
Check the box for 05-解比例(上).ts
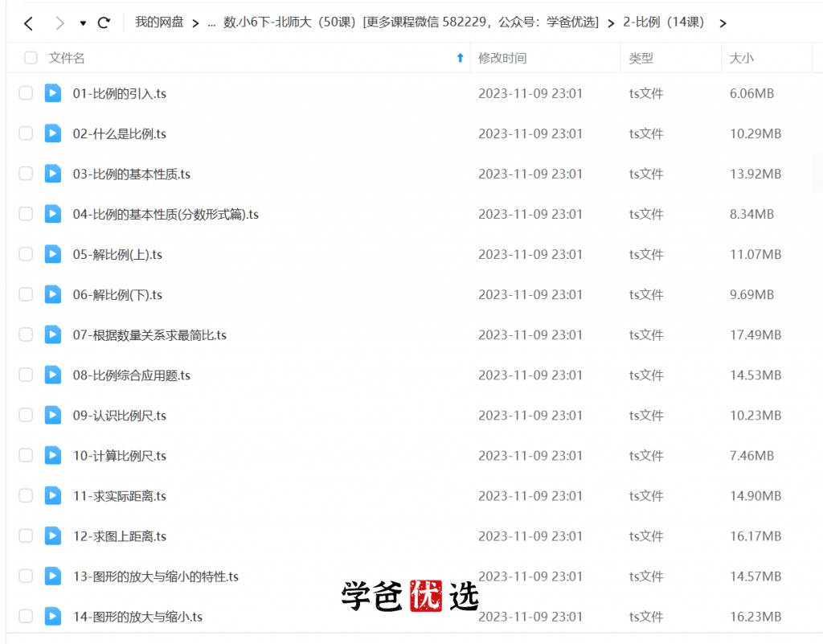pyautogui.click(x=26, y=254)
